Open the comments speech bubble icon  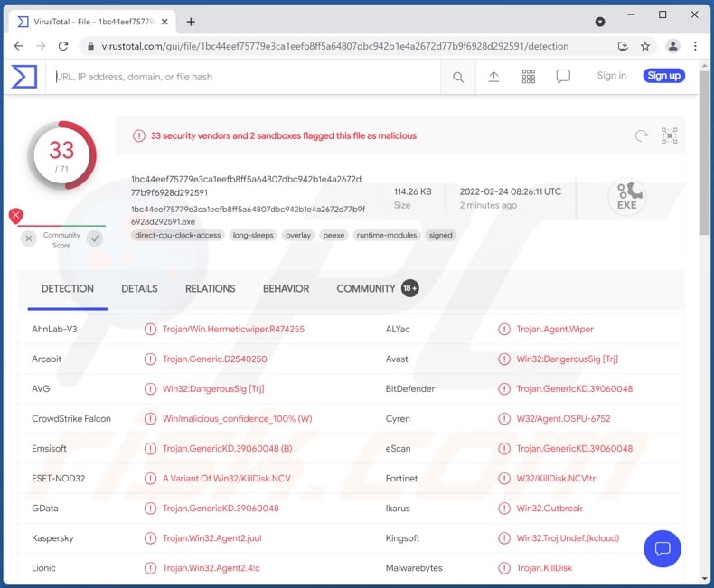(x=563, y=77)
